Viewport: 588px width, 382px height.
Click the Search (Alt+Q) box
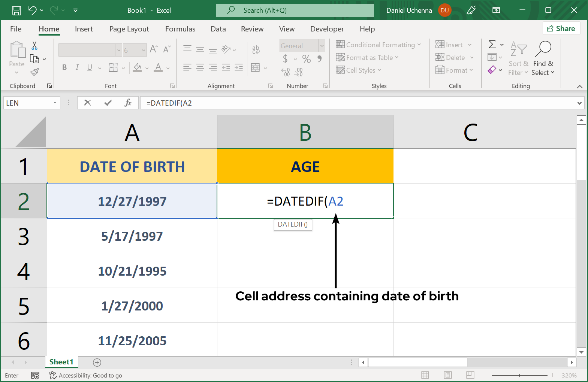point(295,10)
